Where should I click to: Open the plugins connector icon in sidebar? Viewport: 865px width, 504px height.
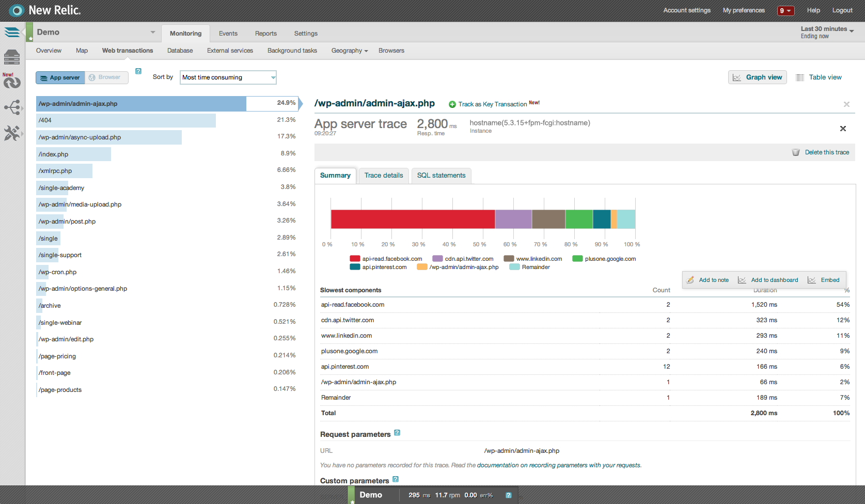(12, 107)
